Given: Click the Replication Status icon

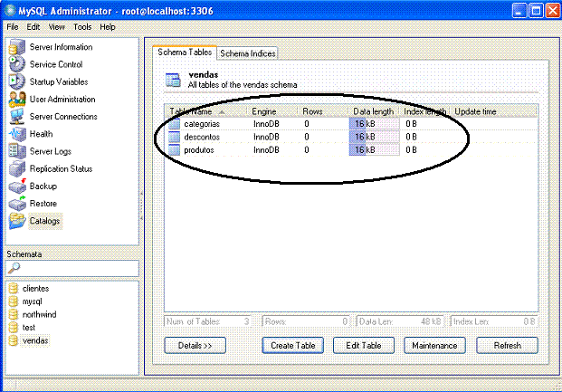Looking at the screenshot, I should click(17, 168).
